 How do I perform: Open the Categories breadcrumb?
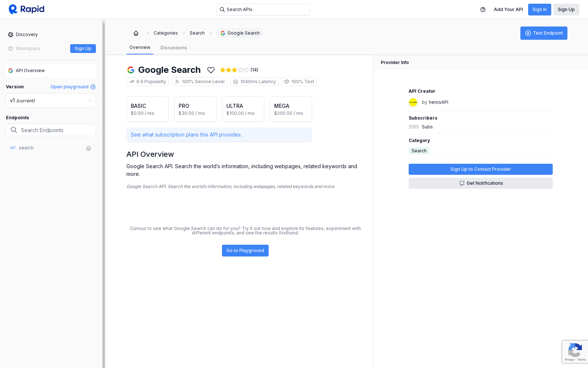point(166,33)
